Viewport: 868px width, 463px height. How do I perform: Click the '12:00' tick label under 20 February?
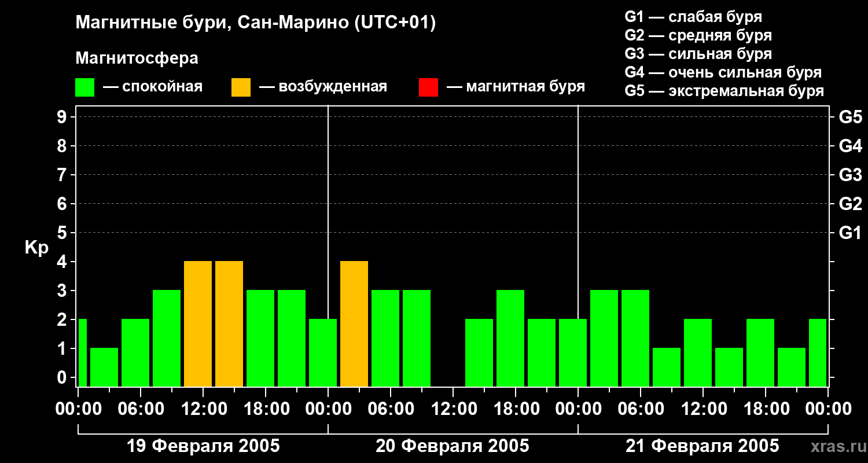pos(453,409)
